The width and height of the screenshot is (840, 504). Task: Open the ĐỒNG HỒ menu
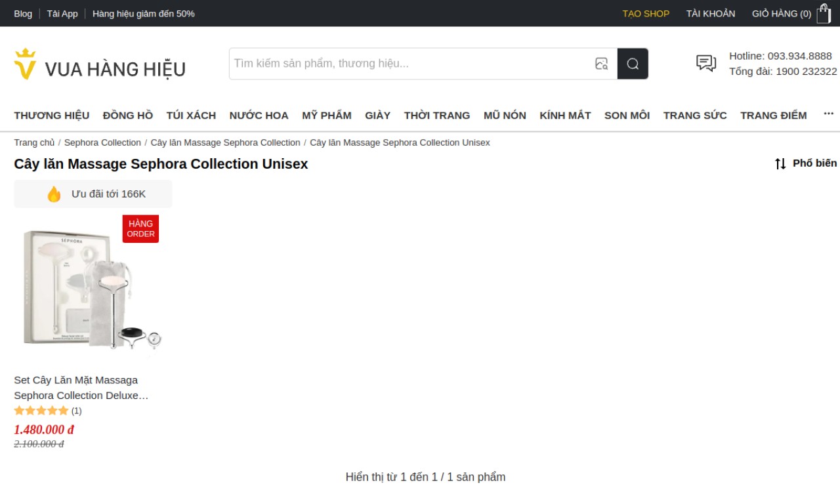[x=128, y=115]
